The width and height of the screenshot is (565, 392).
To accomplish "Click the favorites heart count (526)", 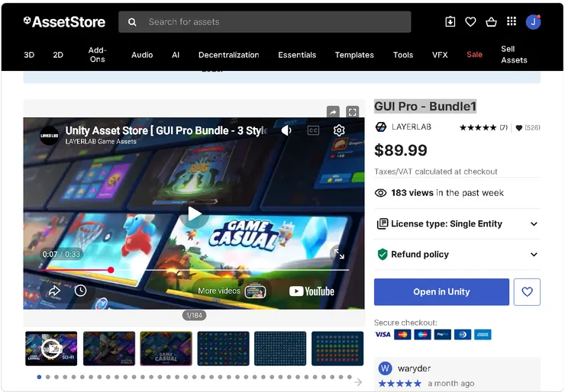I will coord(528,127).
